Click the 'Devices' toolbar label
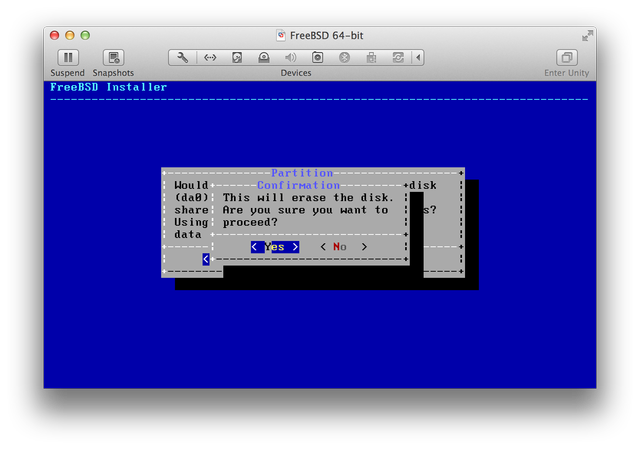The width and height of the screenshot is (640, 449). [296, 73]
